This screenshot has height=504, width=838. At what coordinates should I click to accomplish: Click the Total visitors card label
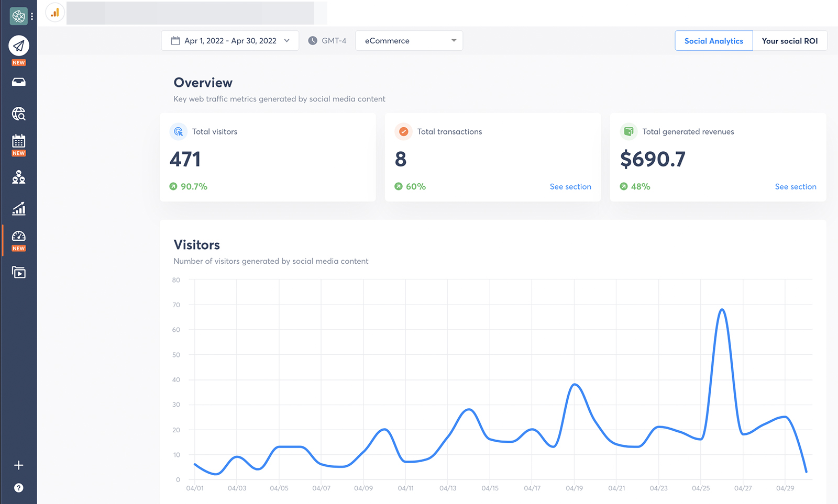[215, 131]
